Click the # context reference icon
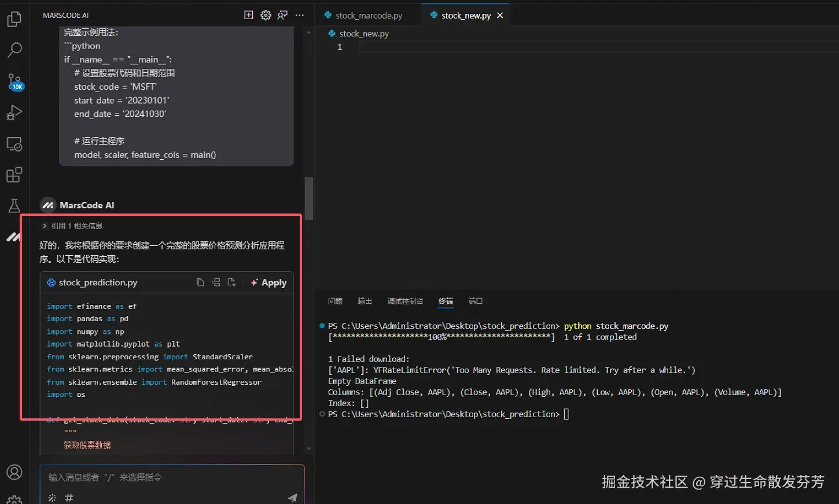The width and height of the screenshot is (839, 504). 69,498
